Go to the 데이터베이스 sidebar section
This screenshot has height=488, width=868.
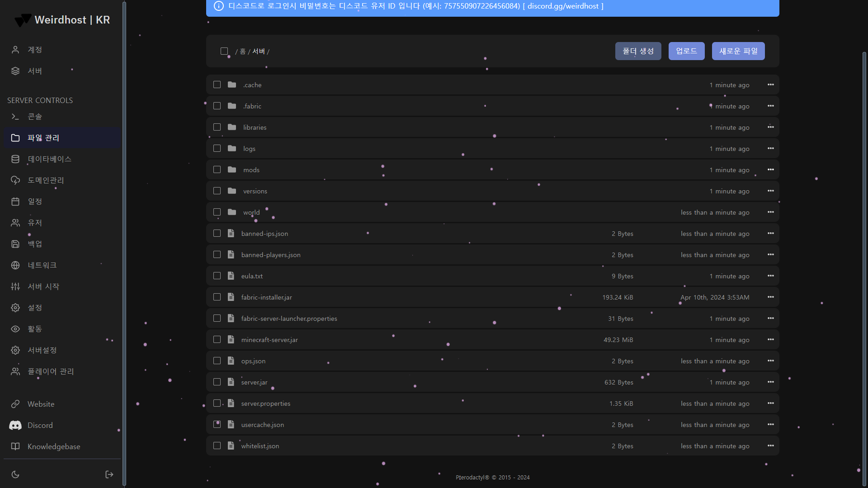pyautogui.click(x=49, y=159)
